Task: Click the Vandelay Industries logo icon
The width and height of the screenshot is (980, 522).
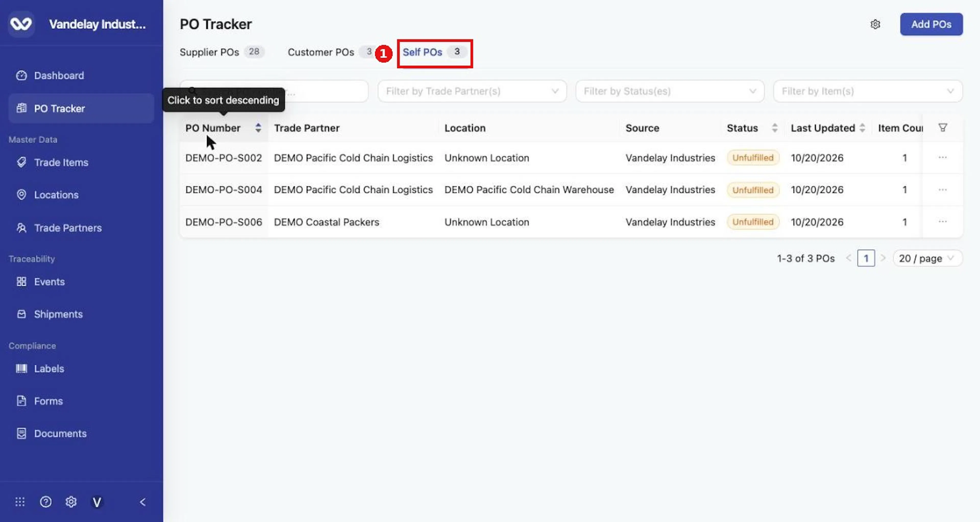Action: pyautogui.click(x=21, y=24)
